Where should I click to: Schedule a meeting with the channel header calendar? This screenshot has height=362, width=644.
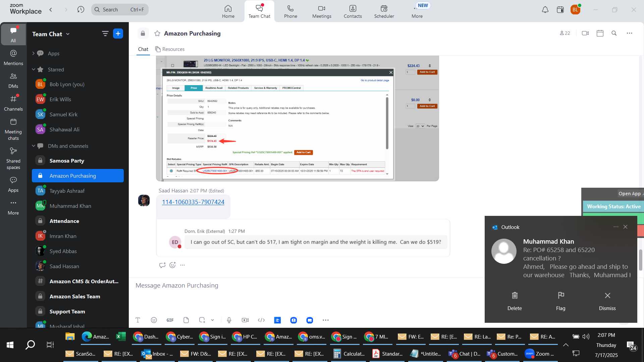(600, 33)
